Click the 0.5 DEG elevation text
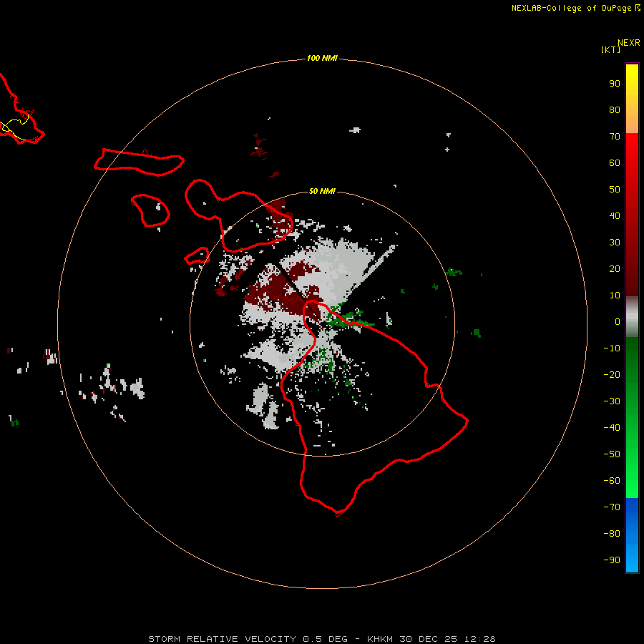 point(325,639)
